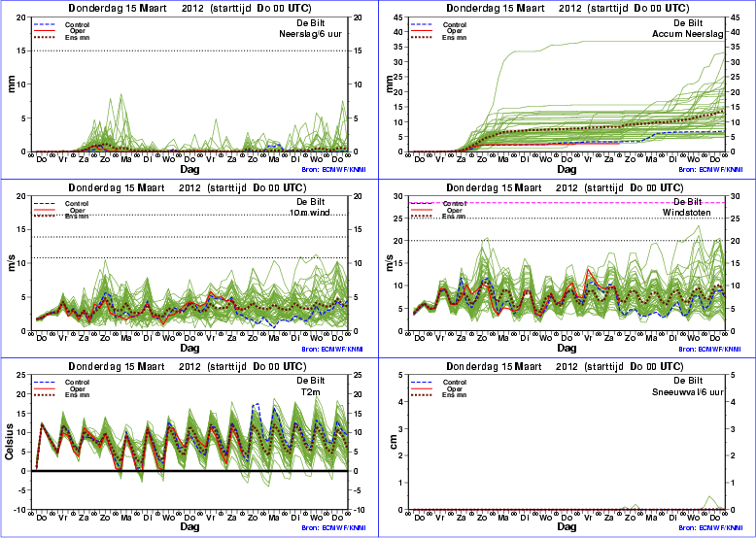Click the Dag axis label of Neerslag/6 uur chart
Screen dimensions: 756x538
[189, 169]
